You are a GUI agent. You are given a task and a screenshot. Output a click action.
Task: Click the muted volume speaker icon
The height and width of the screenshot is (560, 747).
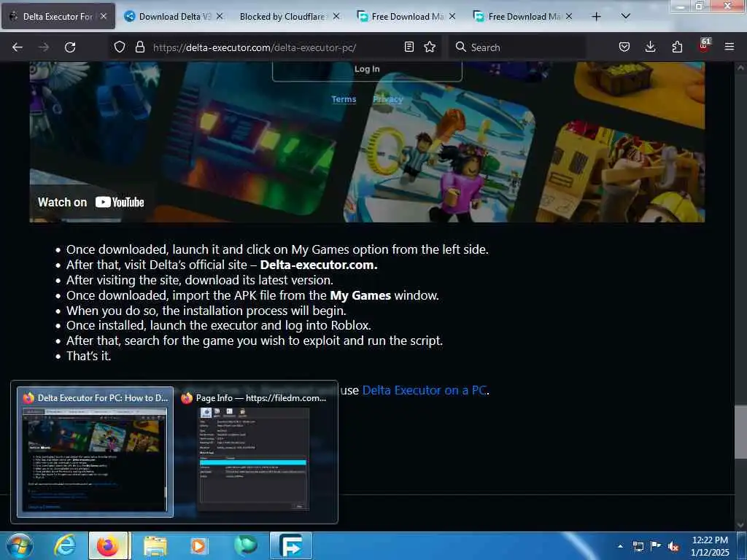click(x=673, y=546)
